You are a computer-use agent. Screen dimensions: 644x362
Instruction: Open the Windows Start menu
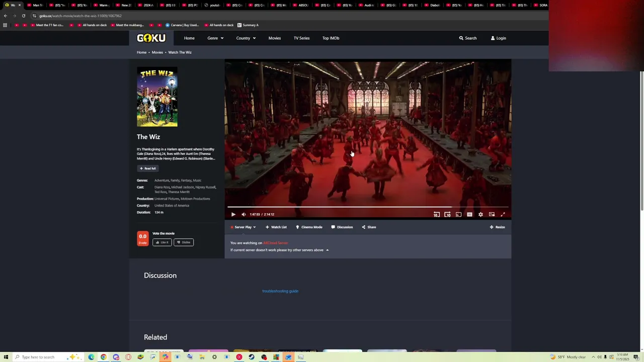point(6,357)
